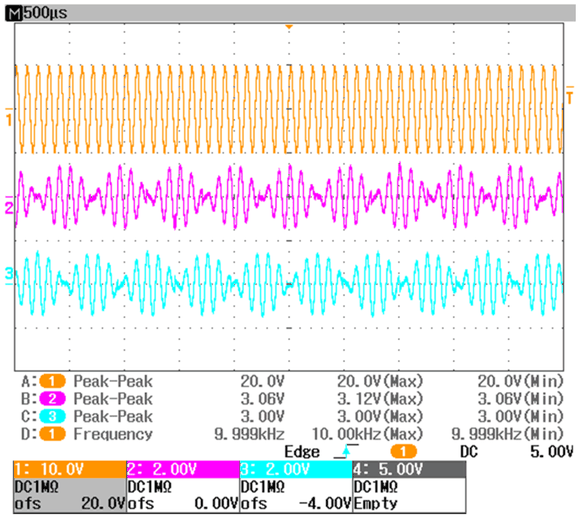Click the trigger level T marker
The width and height of the screenshot is (579, 518).
tap(570, 95)
